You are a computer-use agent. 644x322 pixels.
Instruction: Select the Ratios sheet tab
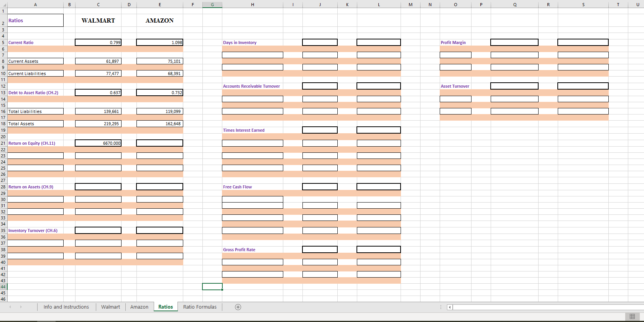coord(166,307)
